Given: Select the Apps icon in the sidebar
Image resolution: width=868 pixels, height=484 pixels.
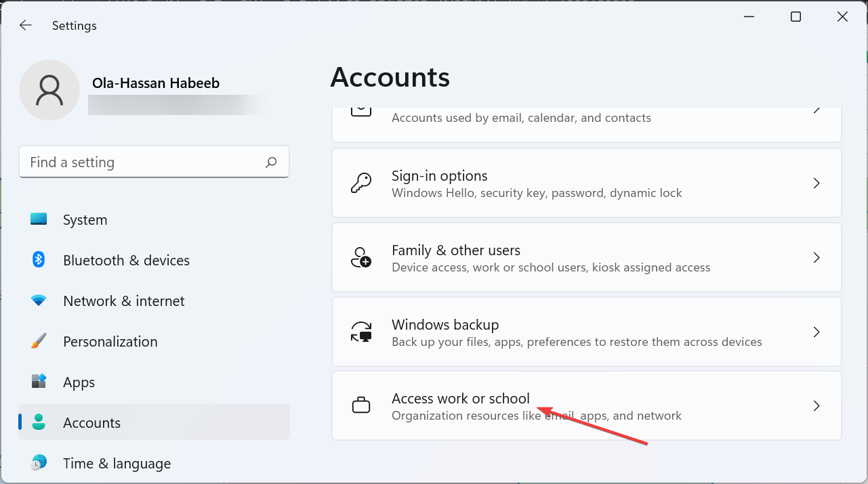Looking at the screenshot, I should click(x=39, y=382).
